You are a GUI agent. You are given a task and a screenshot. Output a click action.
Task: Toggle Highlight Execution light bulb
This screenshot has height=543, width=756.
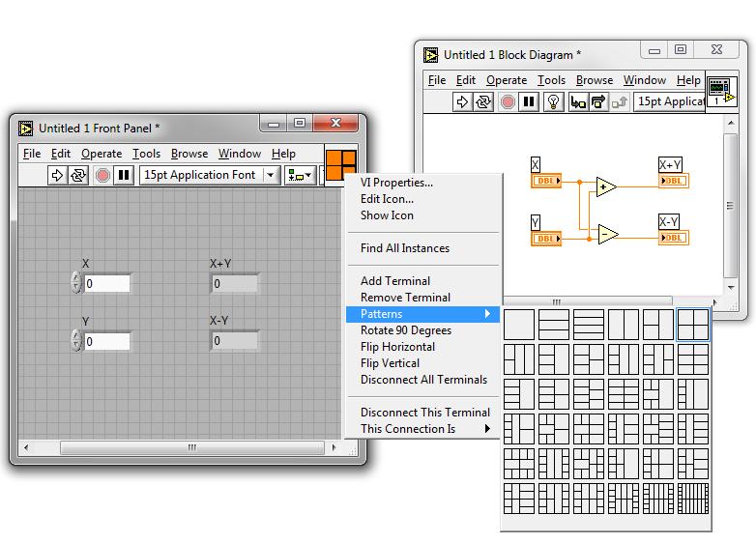tap(554, 101)
